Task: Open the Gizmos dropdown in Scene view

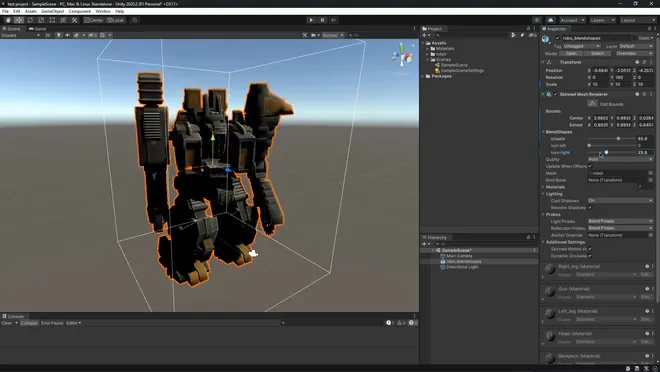Action: pyautogui.click(x=333, y=35)
